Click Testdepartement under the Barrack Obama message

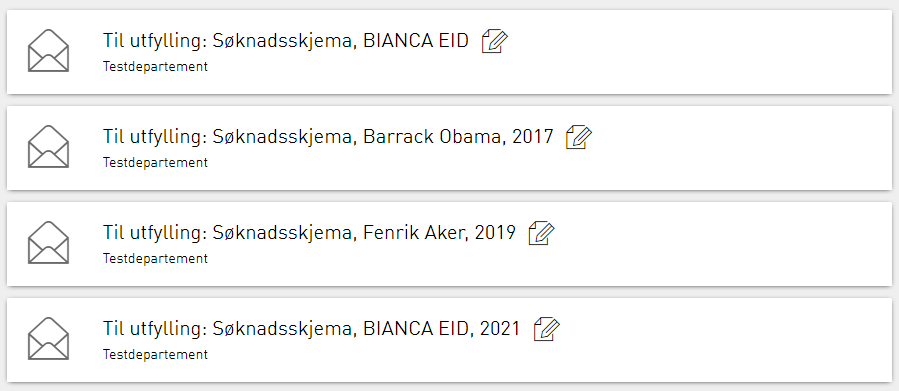[155, 162]
